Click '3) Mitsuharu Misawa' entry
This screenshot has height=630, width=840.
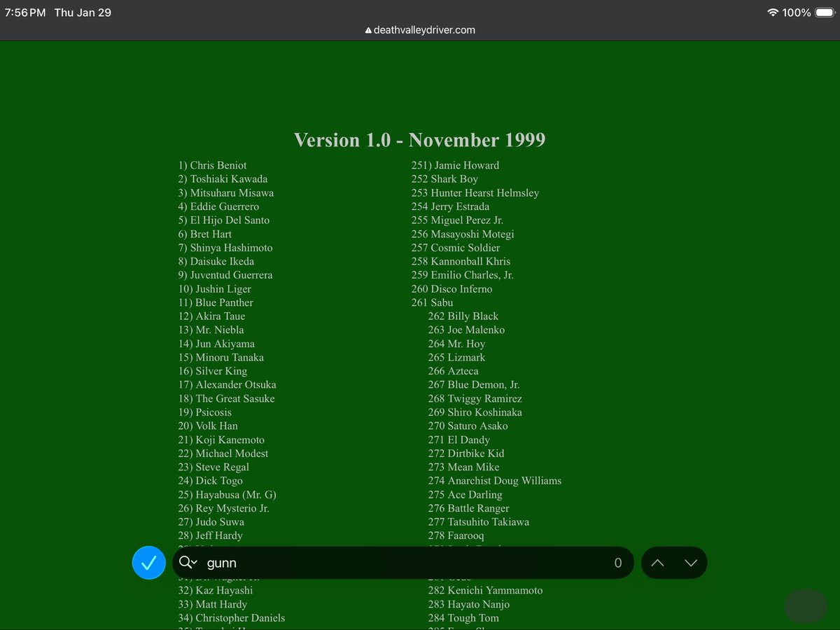[225, 192]
